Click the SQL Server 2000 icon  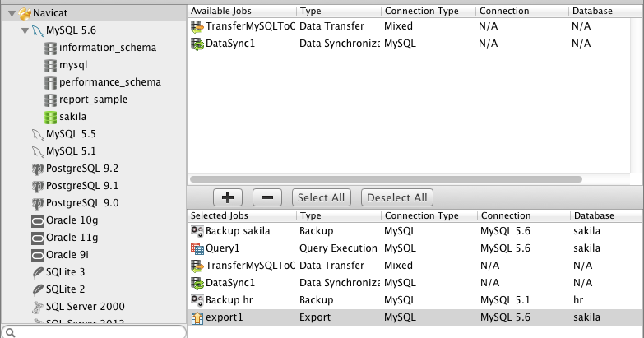click(x=38, y=307)
